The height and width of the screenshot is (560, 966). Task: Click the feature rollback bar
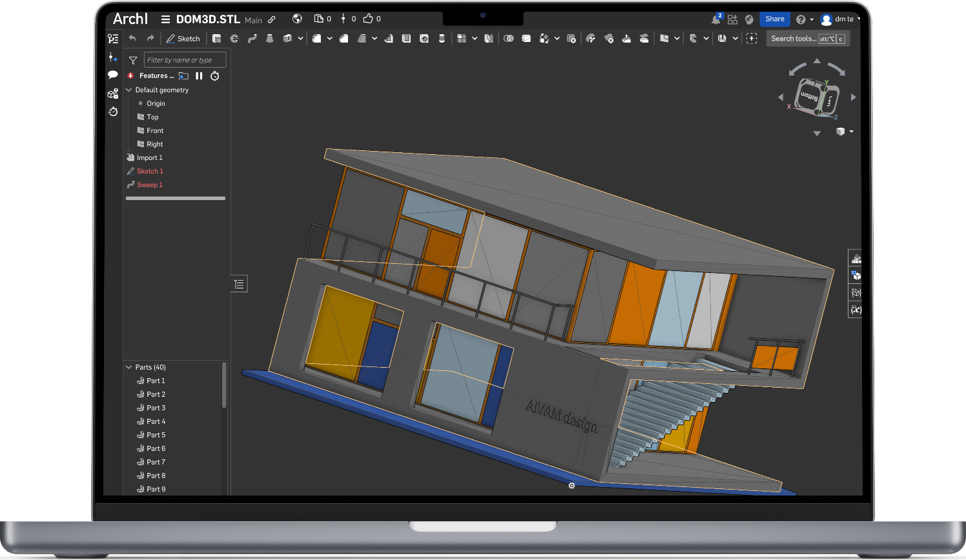coord(175,198)
